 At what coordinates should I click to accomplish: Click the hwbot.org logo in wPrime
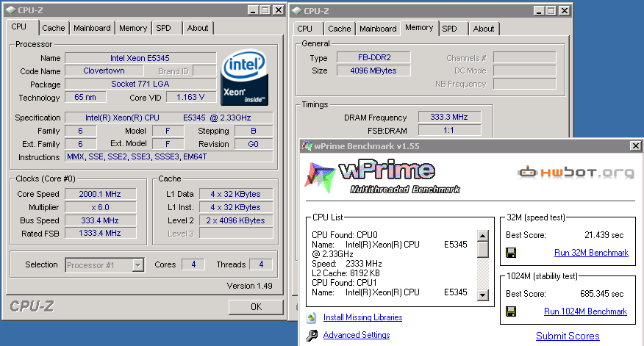576,173
